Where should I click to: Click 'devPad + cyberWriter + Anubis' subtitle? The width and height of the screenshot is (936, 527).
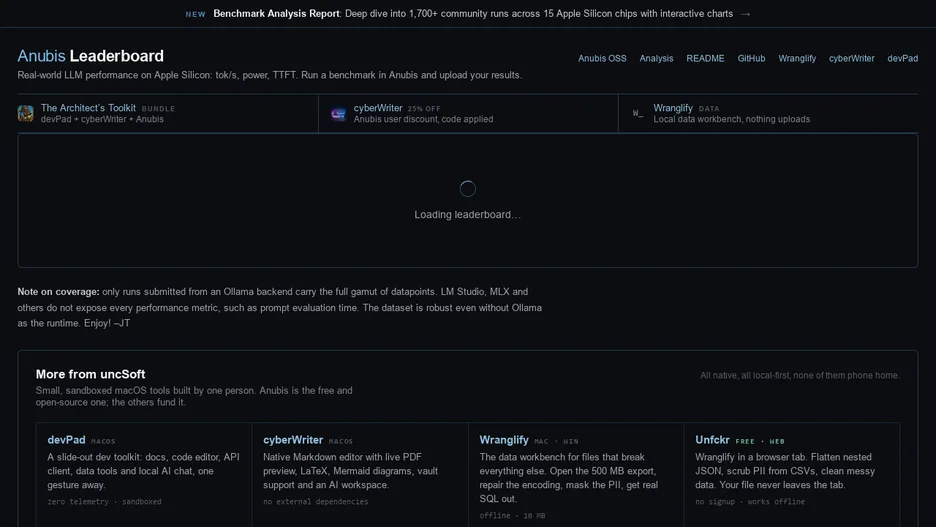102,119
